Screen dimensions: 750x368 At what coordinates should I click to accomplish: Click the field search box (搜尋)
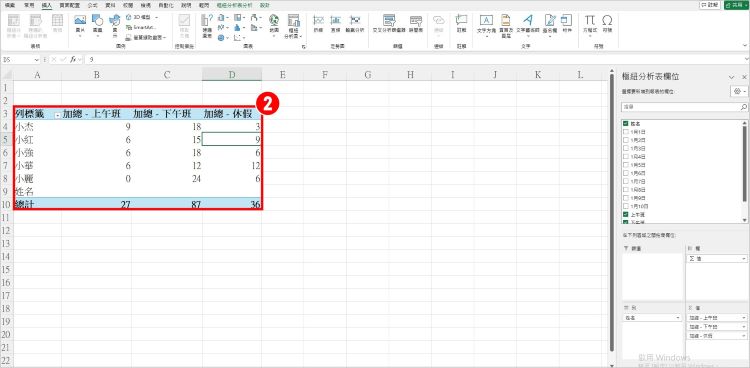coord(684,107)
